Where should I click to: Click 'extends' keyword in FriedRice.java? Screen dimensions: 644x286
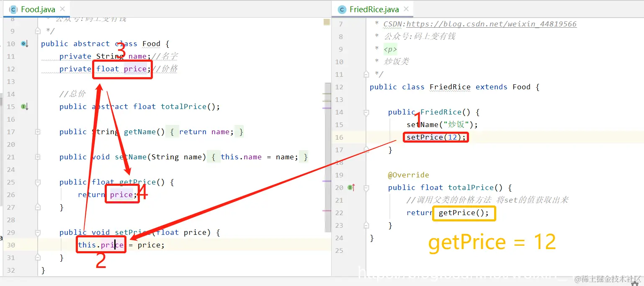(492, 87)
